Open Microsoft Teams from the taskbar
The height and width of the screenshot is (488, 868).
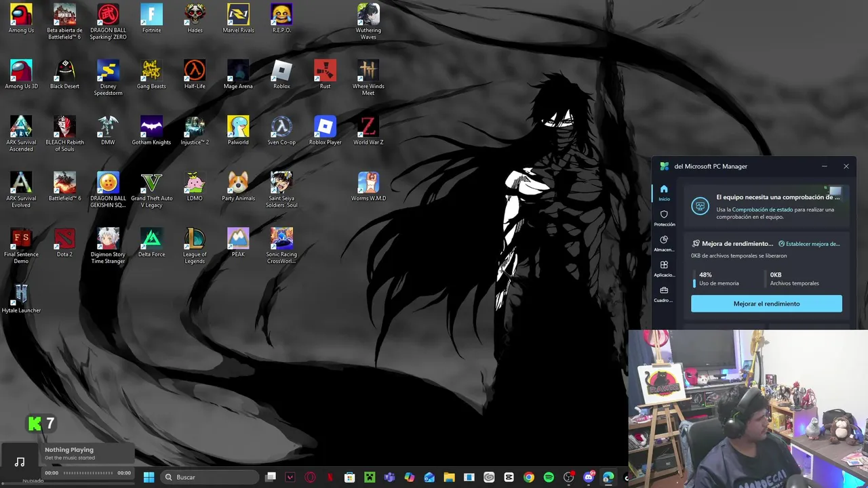389,477
